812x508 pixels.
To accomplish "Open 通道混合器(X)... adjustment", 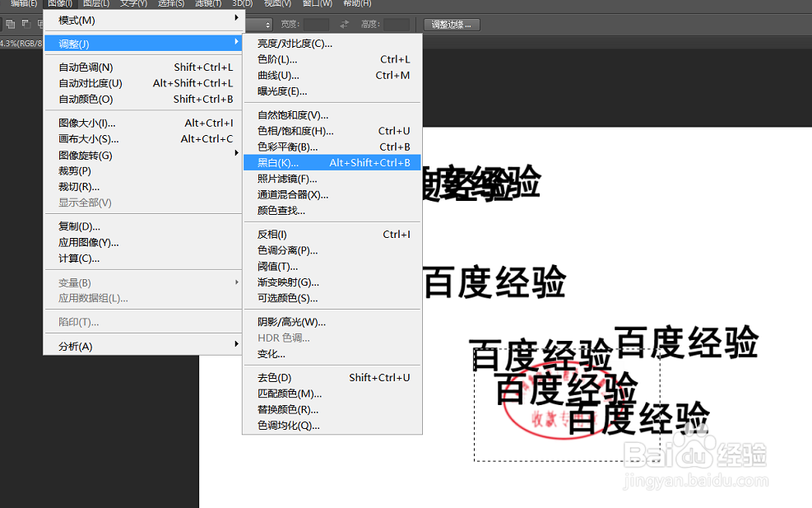I will (332, 195).
